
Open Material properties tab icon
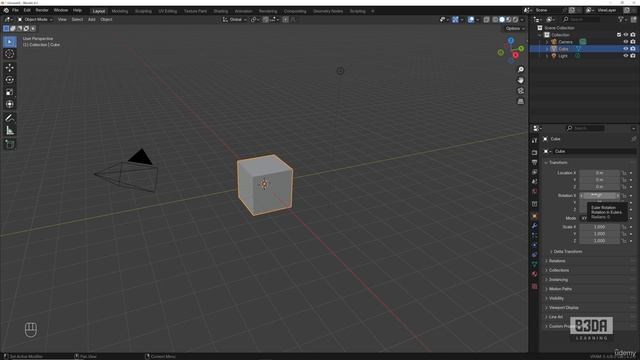pyautogui.click(x=535, y=274)
